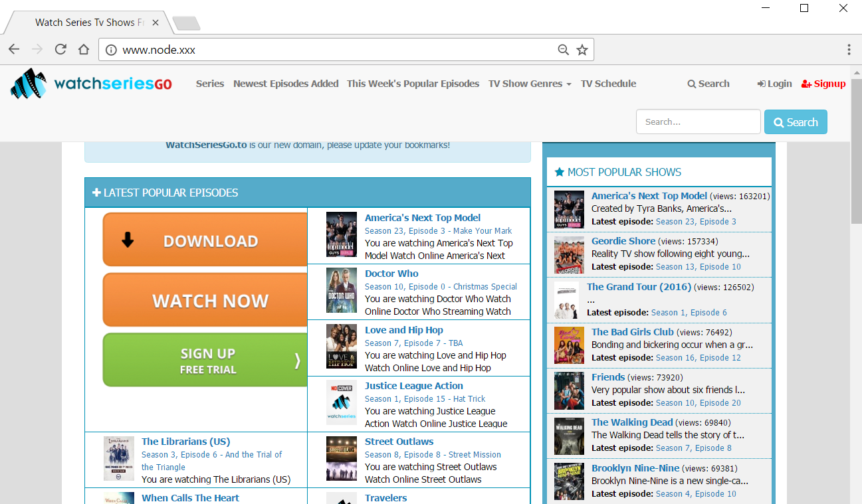Open the Login link
This screenshot has height=504, width=862.
pyautogui.click(x=774, y=84)
